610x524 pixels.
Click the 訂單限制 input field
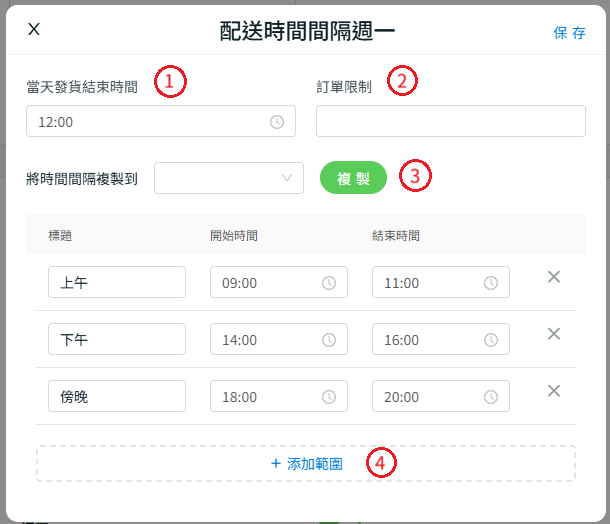(450, 121)
